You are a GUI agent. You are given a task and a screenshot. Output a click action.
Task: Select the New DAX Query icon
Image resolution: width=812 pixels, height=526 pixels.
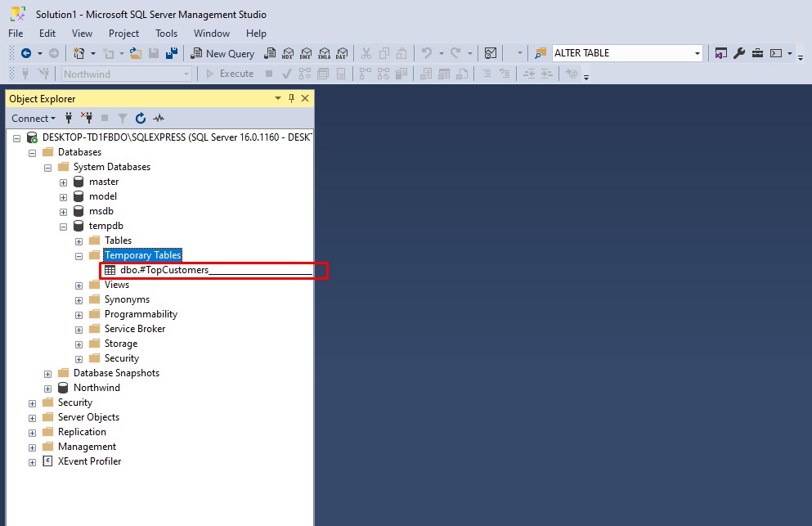pyautogui.click(x=341, y=53)
